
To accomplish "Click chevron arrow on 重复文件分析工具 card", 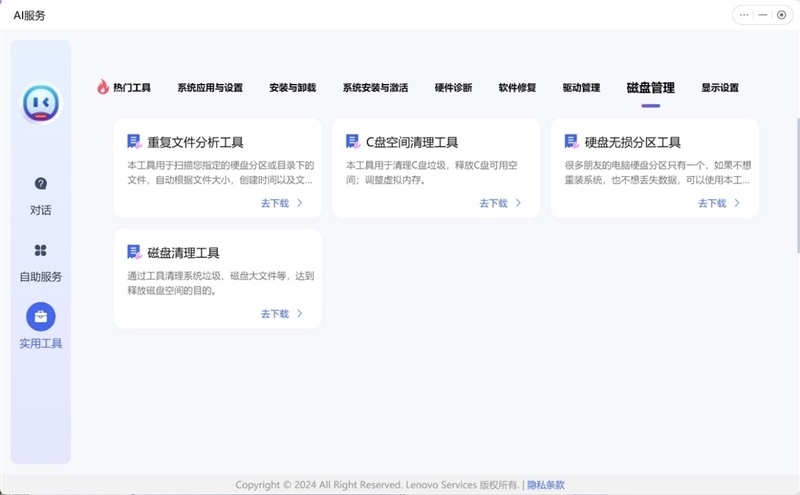I will coord(300,203).
